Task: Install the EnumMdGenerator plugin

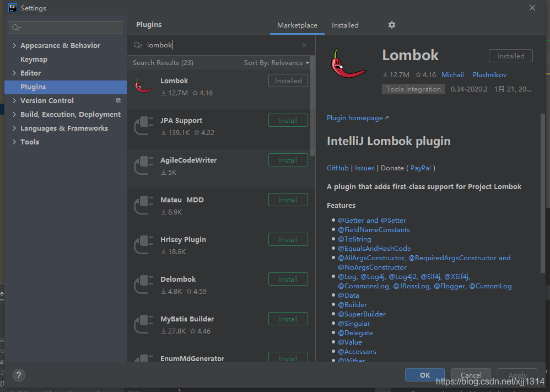Action: click(x=288, y=357)
